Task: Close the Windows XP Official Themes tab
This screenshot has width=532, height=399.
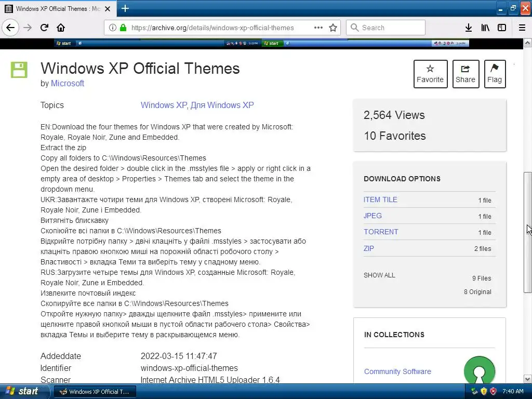Action: (x=108, y=9)
